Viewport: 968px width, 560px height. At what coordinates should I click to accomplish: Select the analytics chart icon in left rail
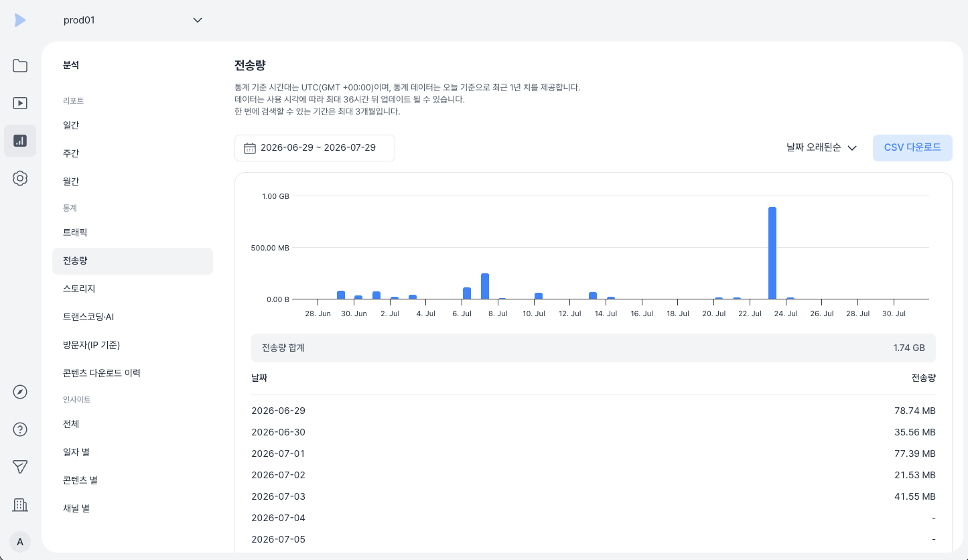tap(20, 141)
